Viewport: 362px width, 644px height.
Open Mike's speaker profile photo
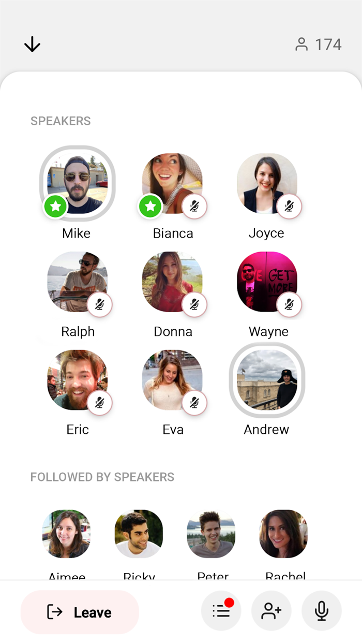[x=78, y=183]
